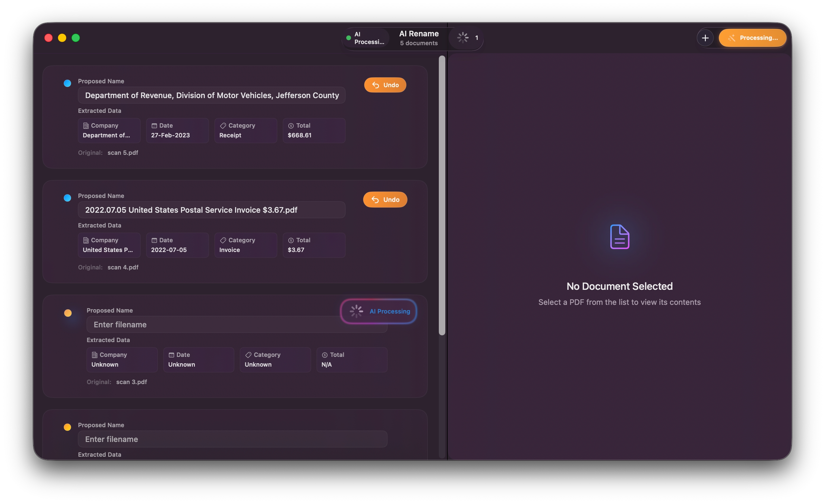825x504 pixels.
Task: Click the United States P... company value
Action: 107,250
